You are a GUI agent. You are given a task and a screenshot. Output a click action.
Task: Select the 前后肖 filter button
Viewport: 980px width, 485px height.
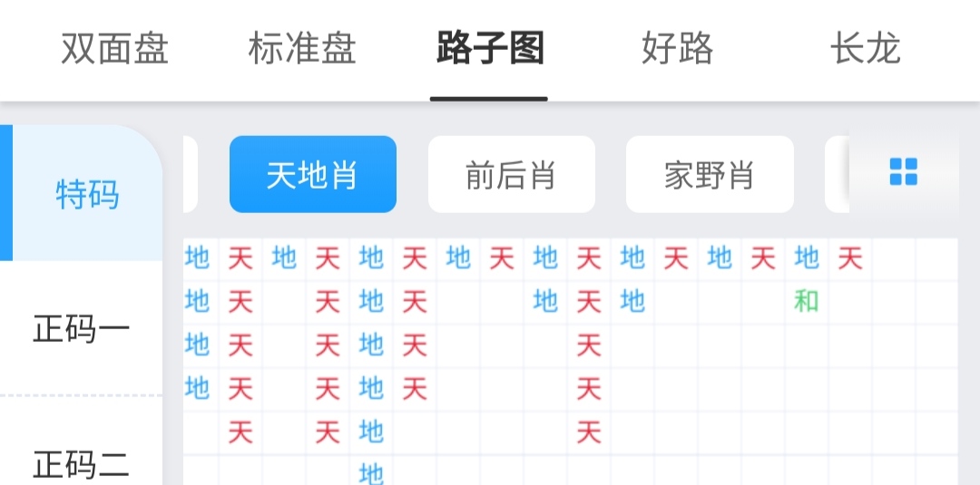511,175
